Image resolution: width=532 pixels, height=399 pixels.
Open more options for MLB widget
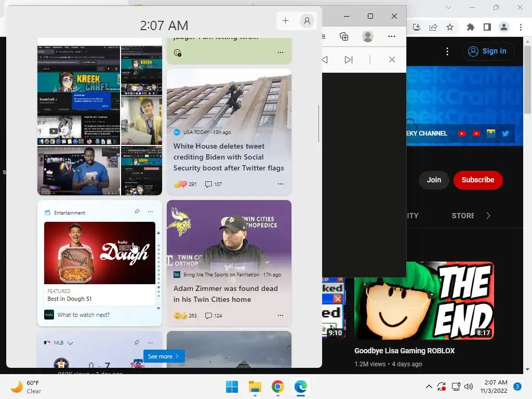click(150, 343)
